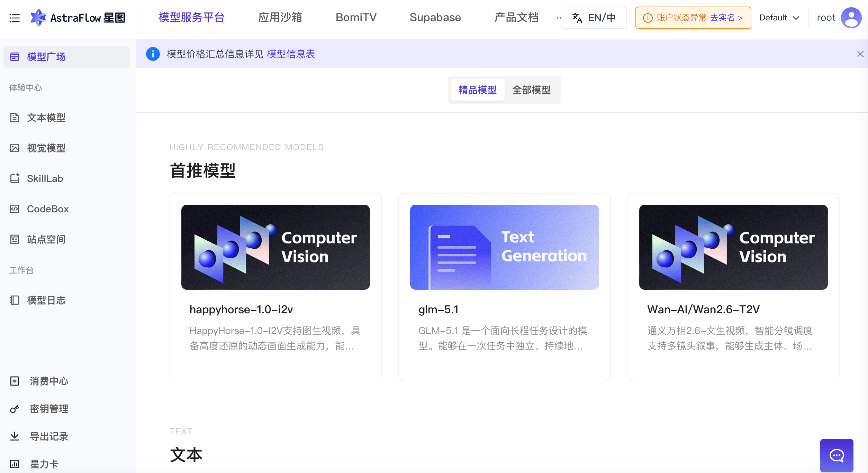Collapse sidebar with hamburger menu icon
The width and height of the screenshot is (868, 473).
(15, 18)
